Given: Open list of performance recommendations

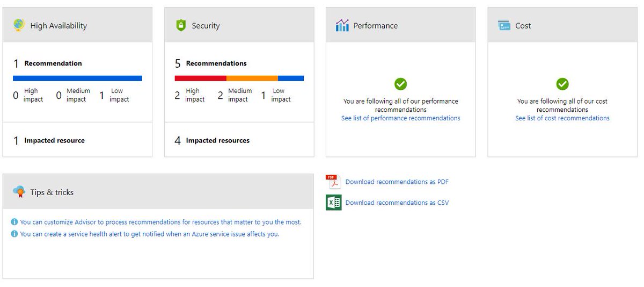Looking at the screenshot, I should pyautogui.click(x=400, y=118).
